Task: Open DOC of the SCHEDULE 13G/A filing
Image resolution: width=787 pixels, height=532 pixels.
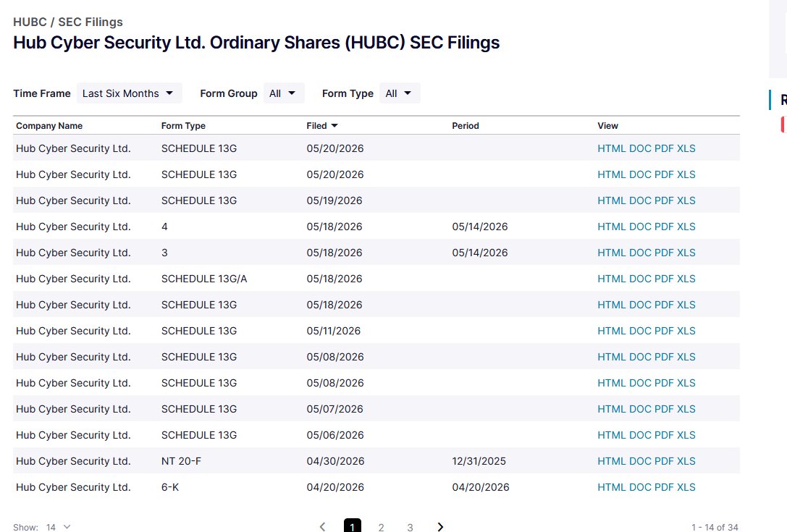Action: 640,279
